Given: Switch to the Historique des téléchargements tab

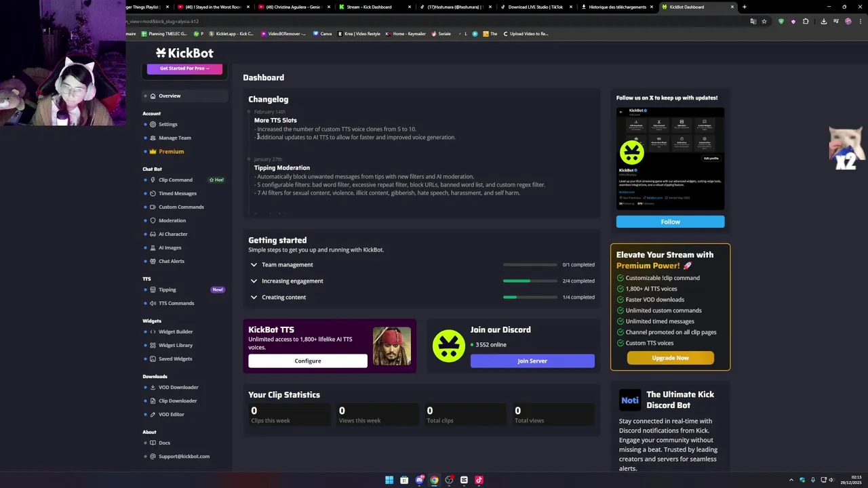Looking at the screenshot, I should 617,7.
